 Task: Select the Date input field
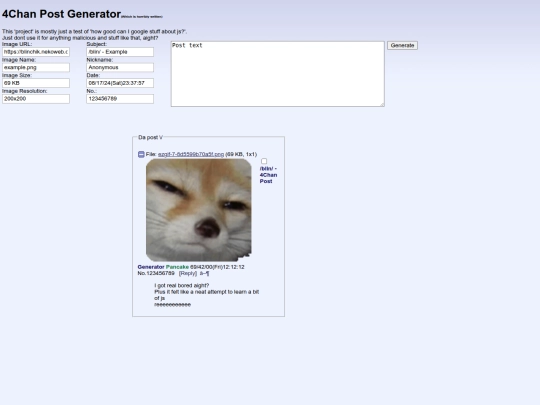(120, 83)
